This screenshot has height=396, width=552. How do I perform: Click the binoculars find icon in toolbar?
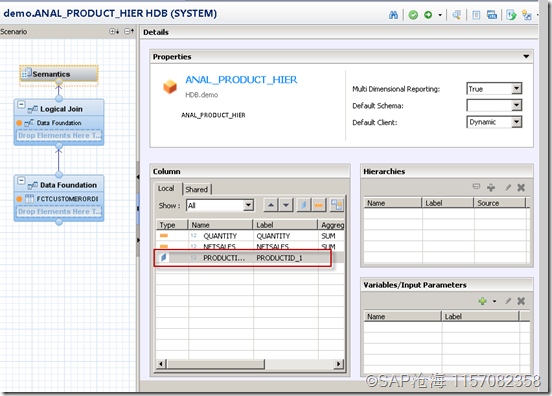[393, 15]
